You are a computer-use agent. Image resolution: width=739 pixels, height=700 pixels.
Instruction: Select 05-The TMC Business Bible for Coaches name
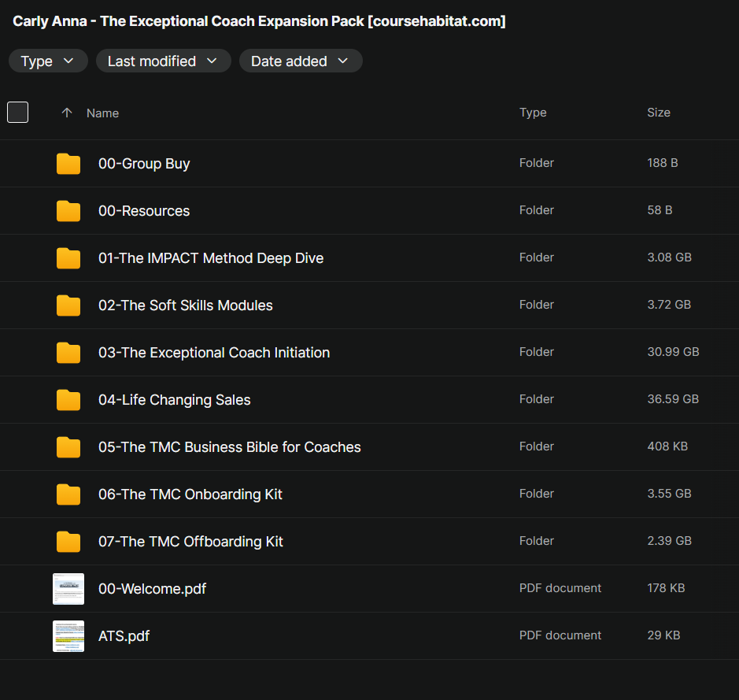point(230,447)
